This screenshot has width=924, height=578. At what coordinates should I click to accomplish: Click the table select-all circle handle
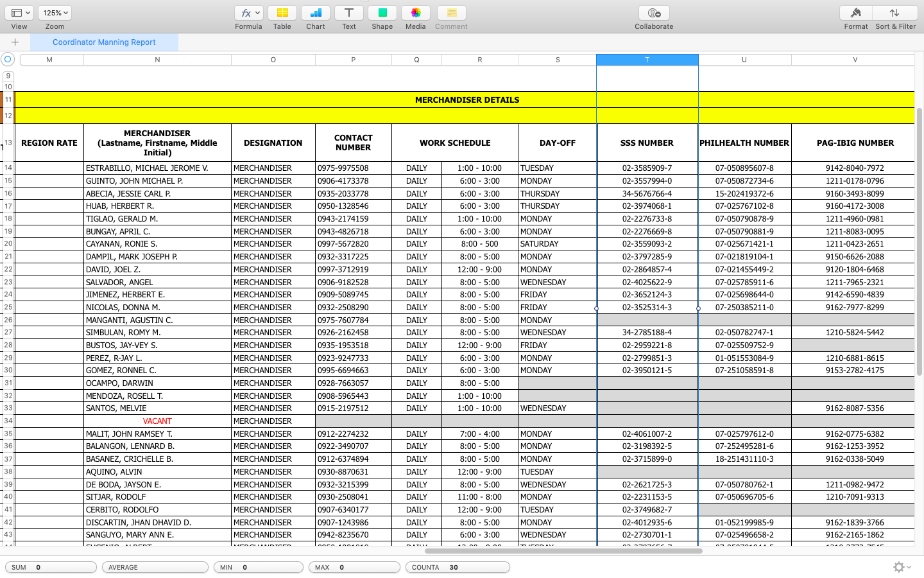tap(8, 59)
